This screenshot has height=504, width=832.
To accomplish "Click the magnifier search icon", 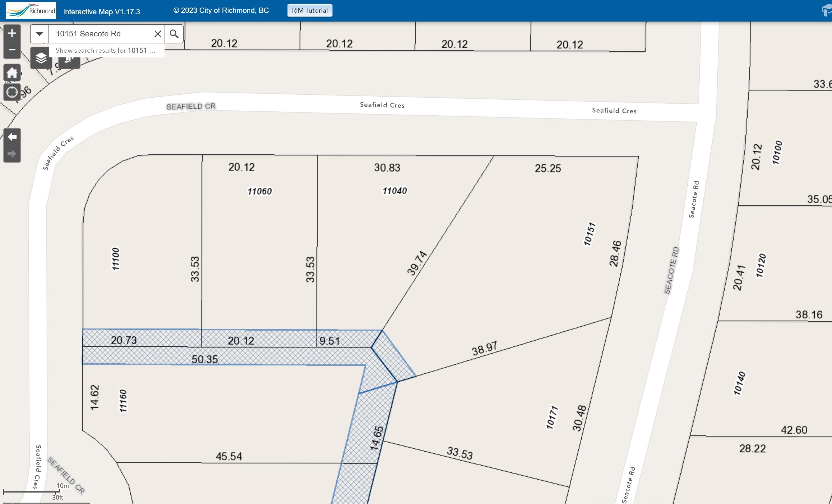I will [x=174, y=34].
